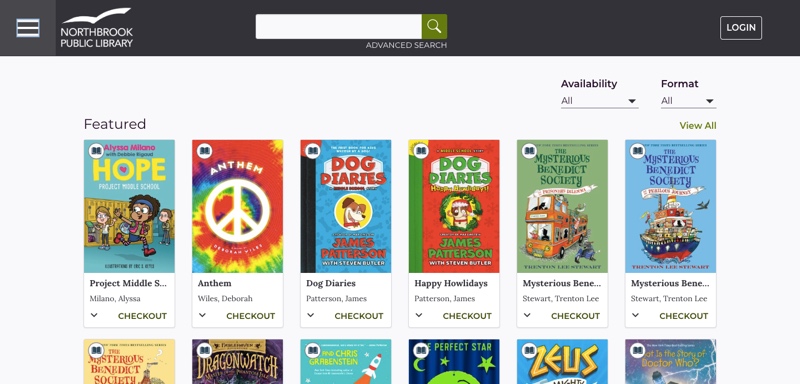Image resolution: width=800 pixels, height=384 pixels.
Task: Click View All for Featured titles
Action: [697, 125]
